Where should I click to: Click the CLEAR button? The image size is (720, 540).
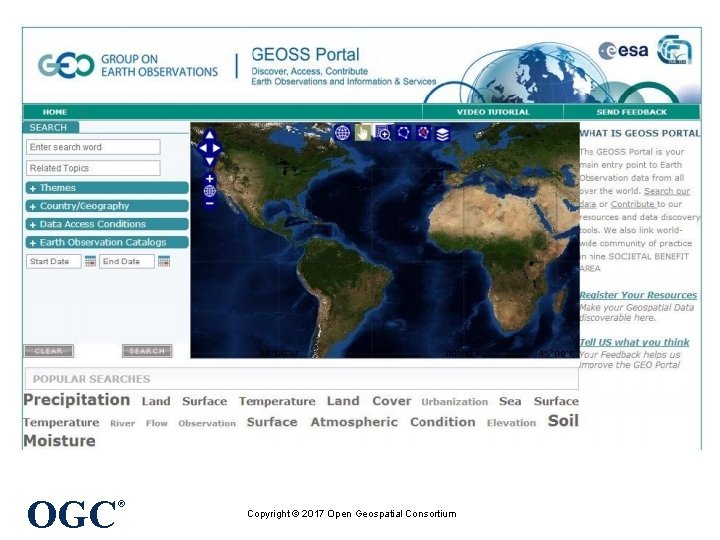pos(49,351)
